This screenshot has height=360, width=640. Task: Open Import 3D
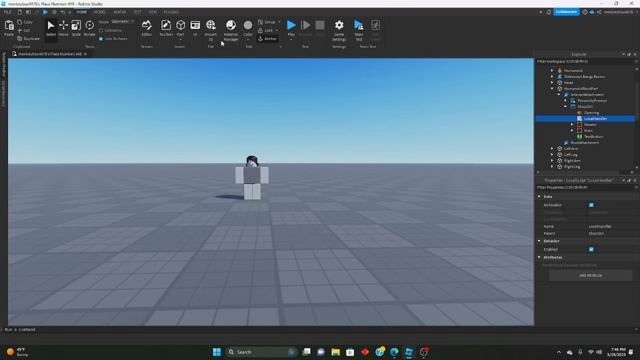pos(211,30)
